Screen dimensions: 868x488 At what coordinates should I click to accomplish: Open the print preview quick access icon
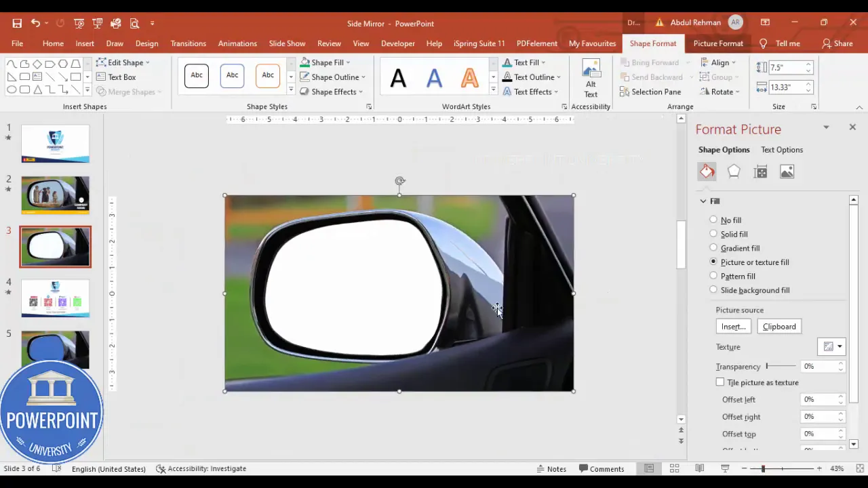pos(134,23)
